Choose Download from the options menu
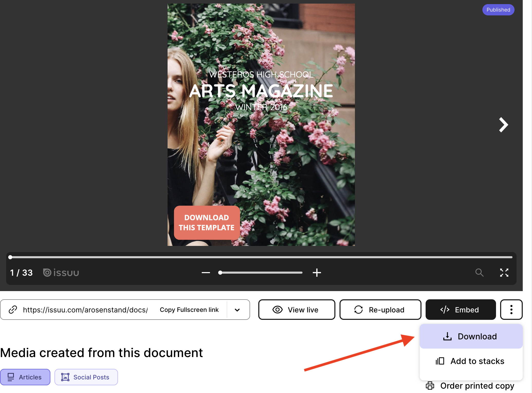Screen dimensions: 532x393 (x=471, y=336)
